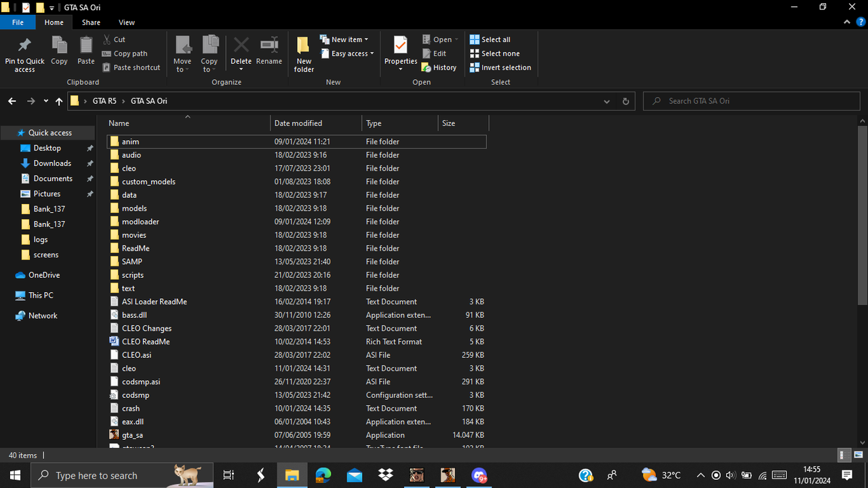Click Paste shortcut in the ribbon
Screen dimensions: 868x488
coord(132,68)
